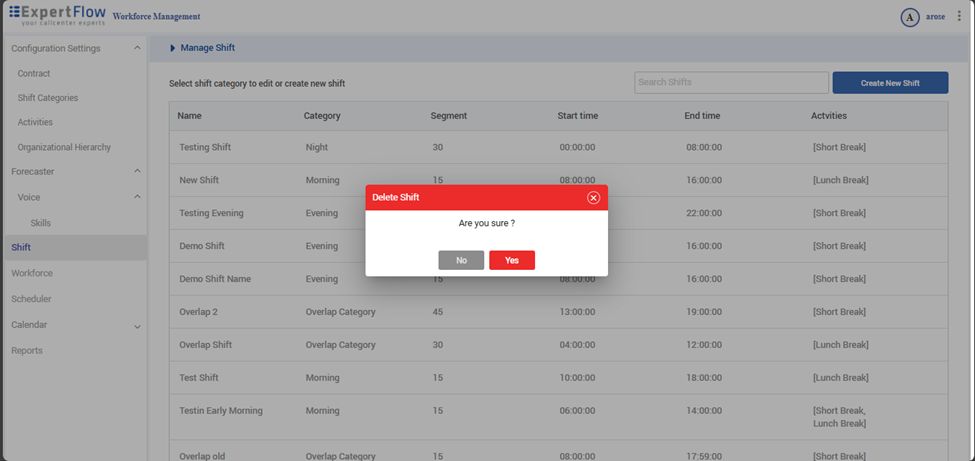Open the Contract settings item

click(x=34, y=74)
